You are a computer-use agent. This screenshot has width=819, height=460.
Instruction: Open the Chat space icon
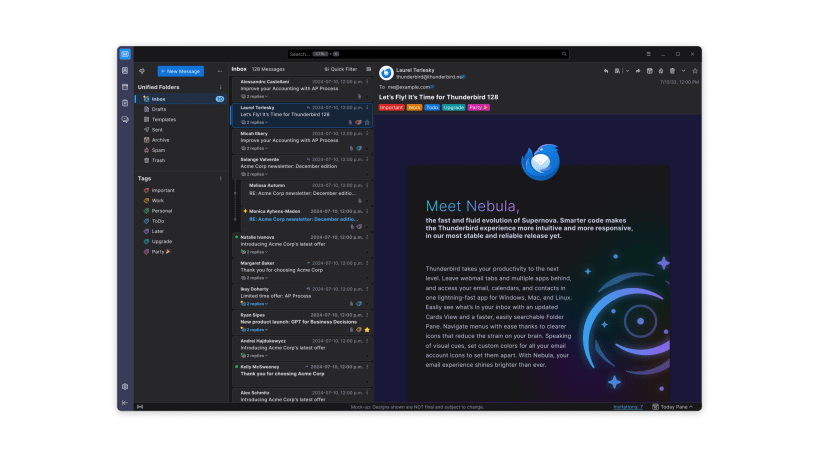coord(125,120)
